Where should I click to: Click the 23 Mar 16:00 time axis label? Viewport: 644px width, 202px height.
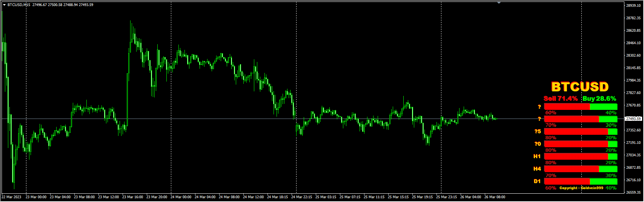(x=132, y=197)
